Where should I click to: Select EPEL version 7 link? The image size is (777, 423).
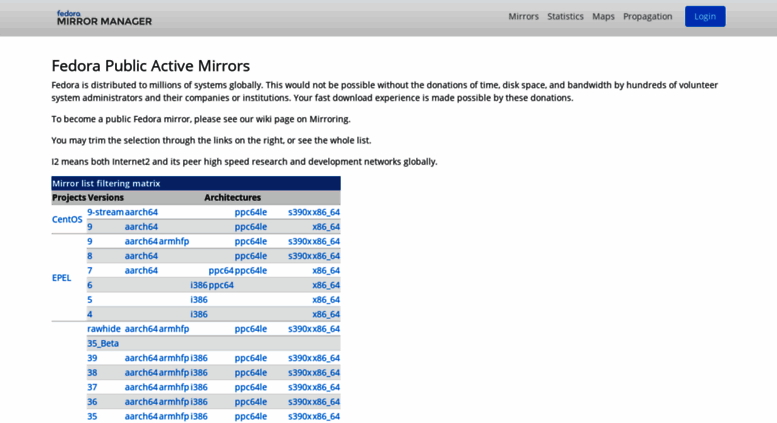point(90,270)
